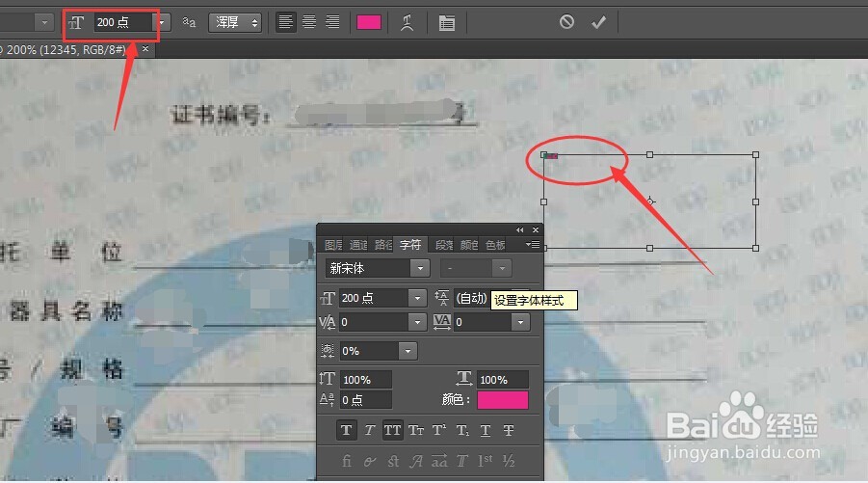Left-align the text from options bar
Image resolution: width=868 pixels, height=483 pixels.
click(286, 22)
